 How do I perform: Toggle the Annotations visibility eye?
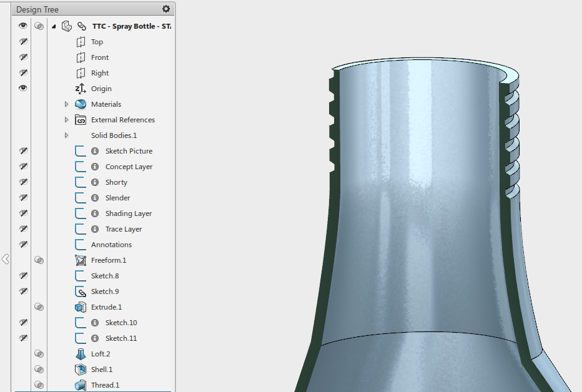(23, 245)
